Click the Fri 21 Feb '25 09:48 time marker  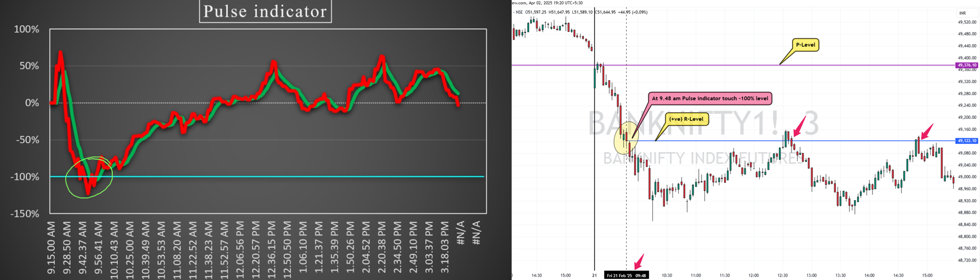(x=626, y=276)
